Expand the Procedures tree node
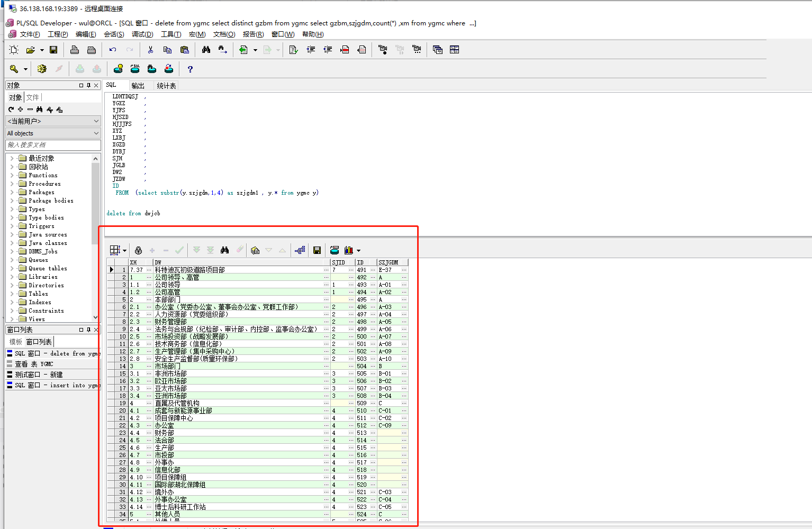This screenshot has width=812, height=529. (12, 184)
